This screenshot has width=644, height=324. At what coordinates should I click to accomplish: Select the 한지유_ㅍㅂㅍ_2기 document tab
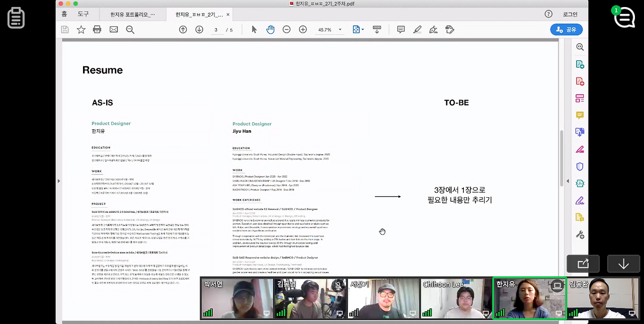(x=199, y=15)
